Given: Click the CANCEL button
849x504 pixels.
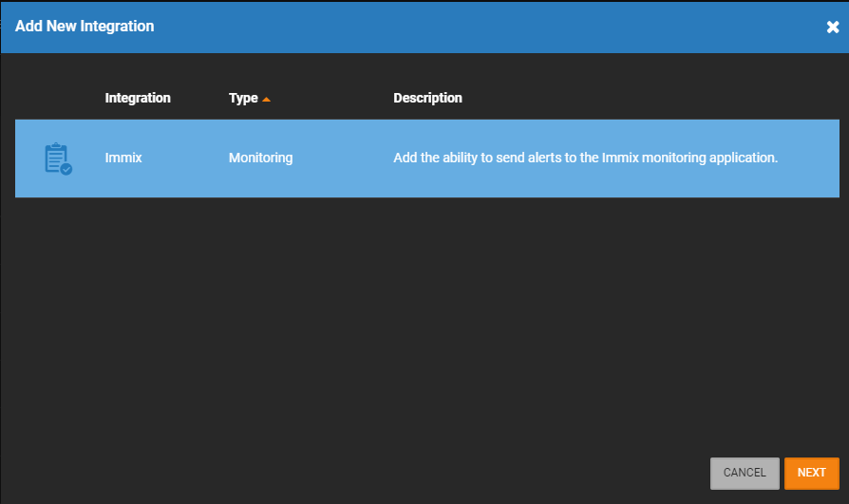Looking at the screenshot, I should (745, 473).
